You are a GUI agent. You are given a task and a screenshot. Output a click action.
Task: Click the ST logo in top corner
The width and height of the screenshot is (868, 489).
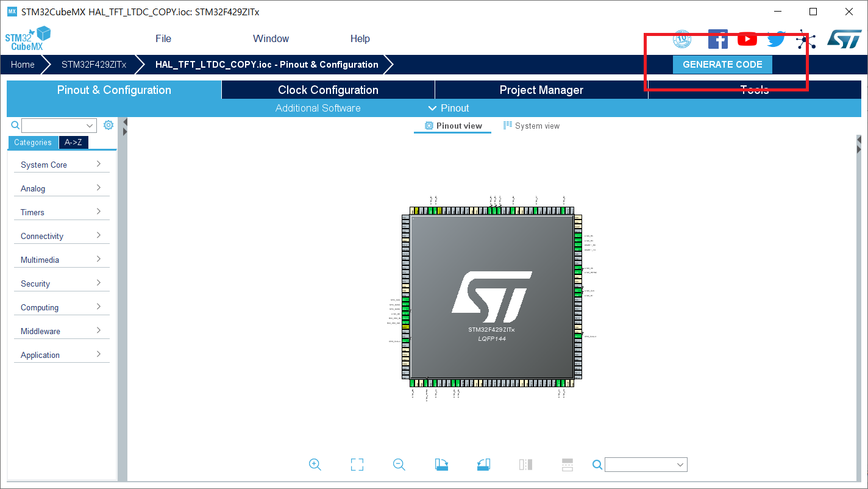(844, 39)
